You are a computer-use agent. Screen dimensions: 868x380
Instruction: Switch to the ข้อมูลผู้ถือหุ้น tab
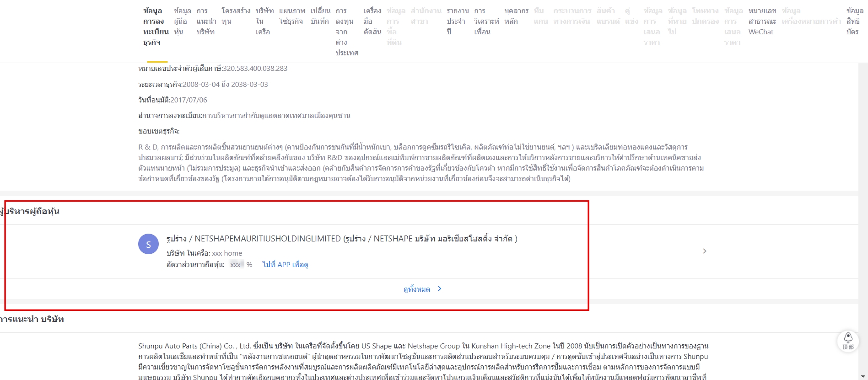182,21
